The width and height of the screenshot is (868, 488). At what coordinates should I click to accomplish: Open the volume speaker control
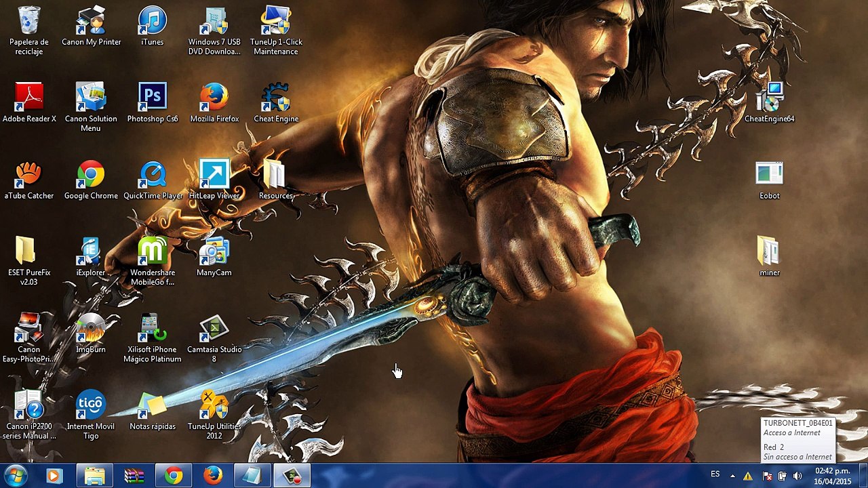[797, 476]
